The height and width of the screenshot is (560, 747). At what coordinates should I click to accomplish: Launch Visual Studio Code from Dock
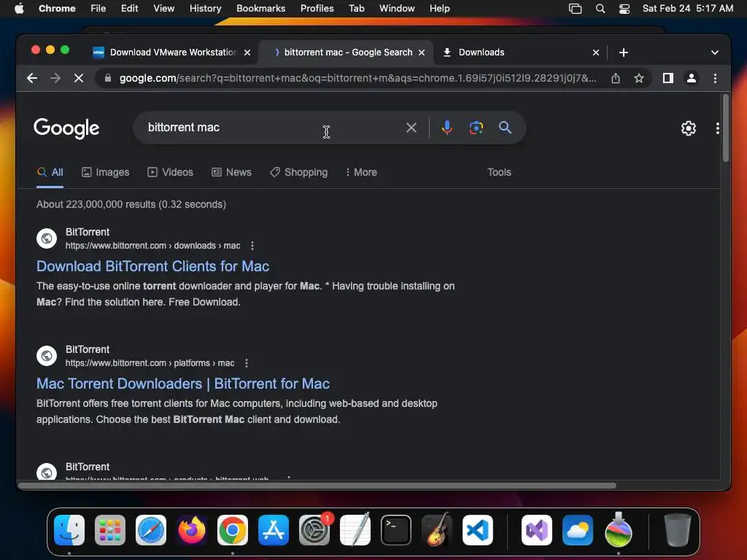click(x=477, y=530)
